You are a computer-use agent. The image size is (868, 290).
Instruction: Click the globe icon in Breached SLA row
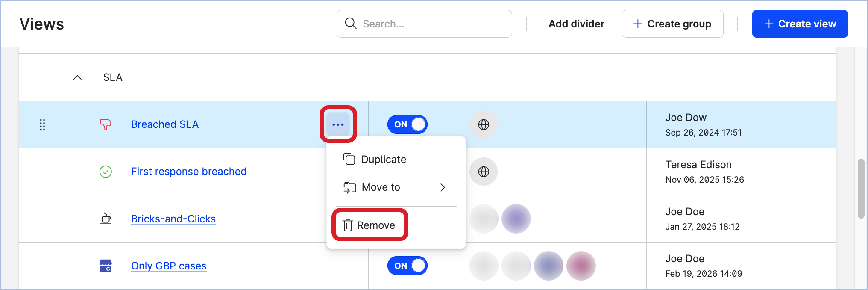tap(484, 124)
